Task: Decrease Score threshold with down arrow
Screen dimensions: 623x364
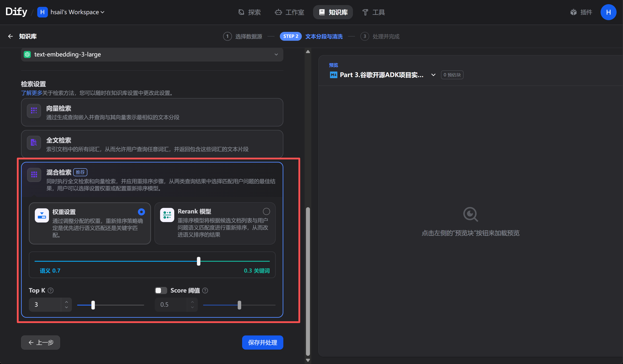Action: (192, 308)
